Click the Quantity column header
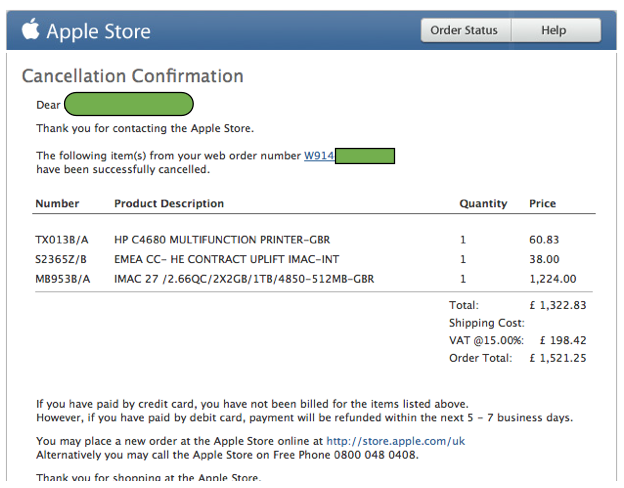 coord(483,204)
